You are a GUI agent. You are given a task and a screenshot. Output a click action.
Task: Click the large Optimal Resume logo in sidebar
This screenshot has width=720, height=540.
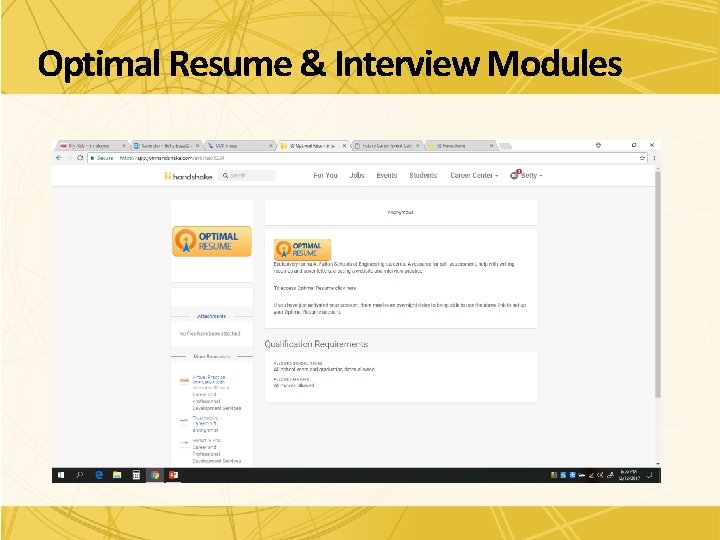212,241
